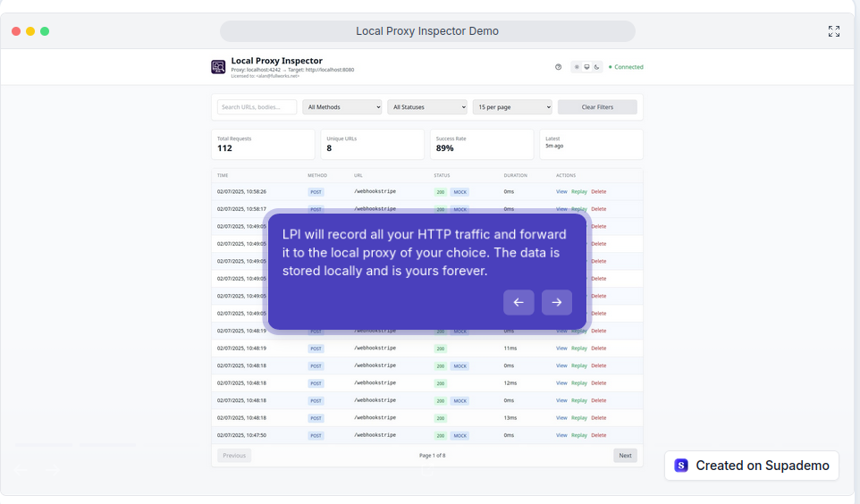Click the Unique URLs 8 card
Screen dimensions: 860x504
(373, 144)
